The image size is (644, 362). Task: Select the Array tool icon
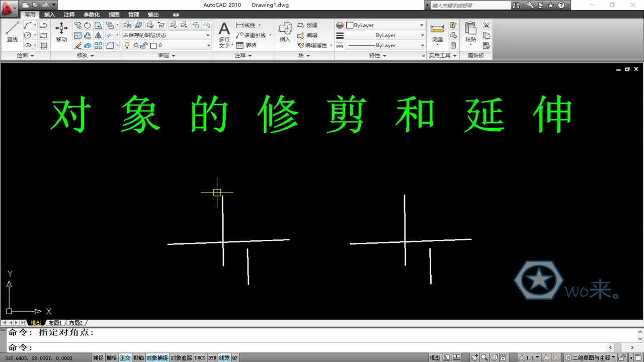tap(98, 45)
